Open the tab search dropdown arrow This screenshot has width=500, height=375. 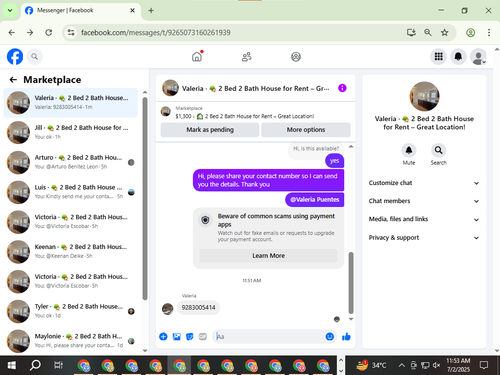pos(10,10)
